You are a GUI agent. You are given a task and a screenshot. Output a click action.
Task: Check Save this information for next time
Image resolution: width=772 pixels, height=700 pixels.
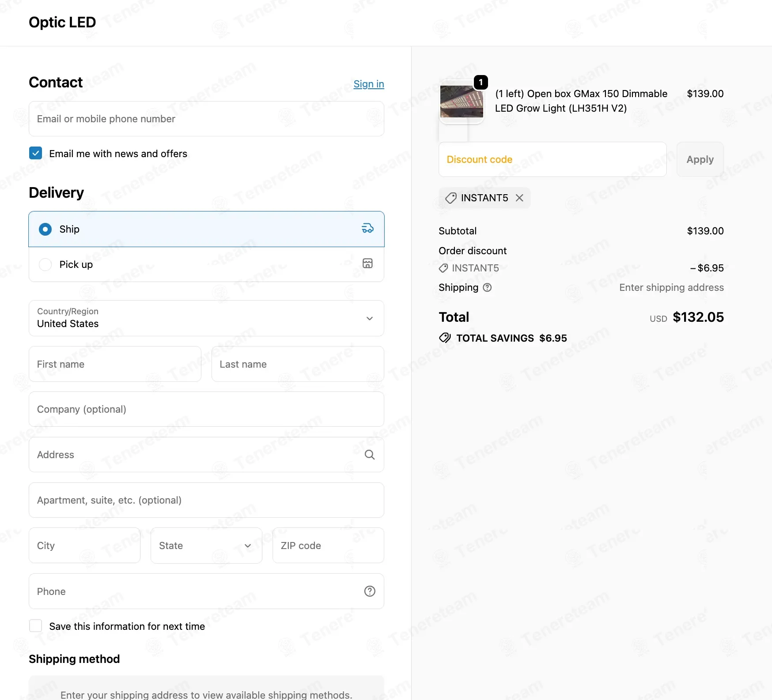click(36, 626)
